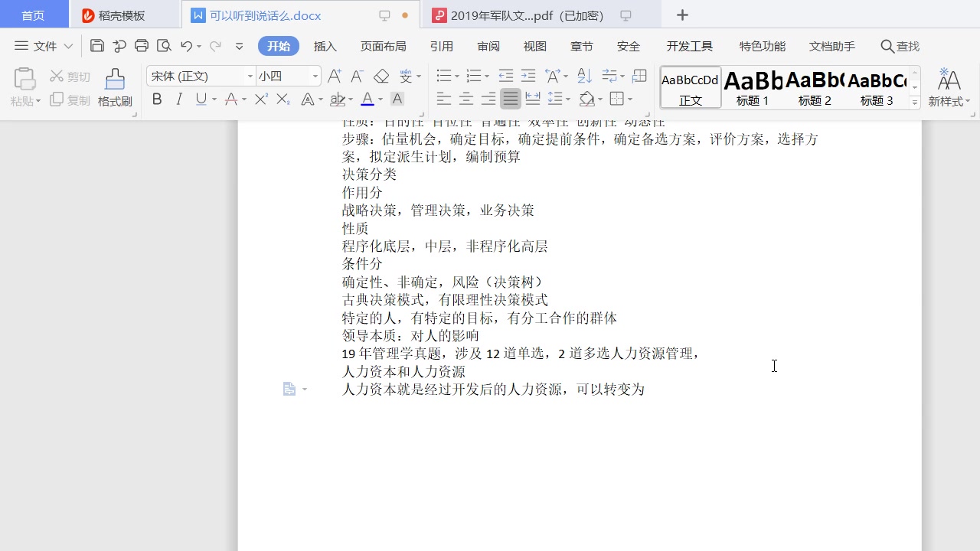Switch to the 页面布局 ribbon tab
The height and width of the screenshot is (551, 980).
click(x=384, y=46)
